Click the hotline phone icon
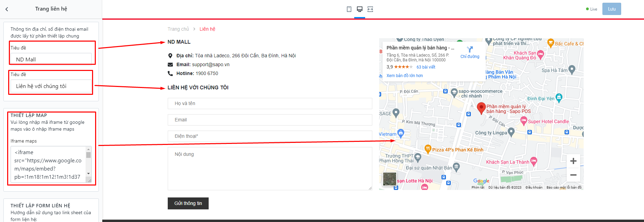 (x=170, y=73)
